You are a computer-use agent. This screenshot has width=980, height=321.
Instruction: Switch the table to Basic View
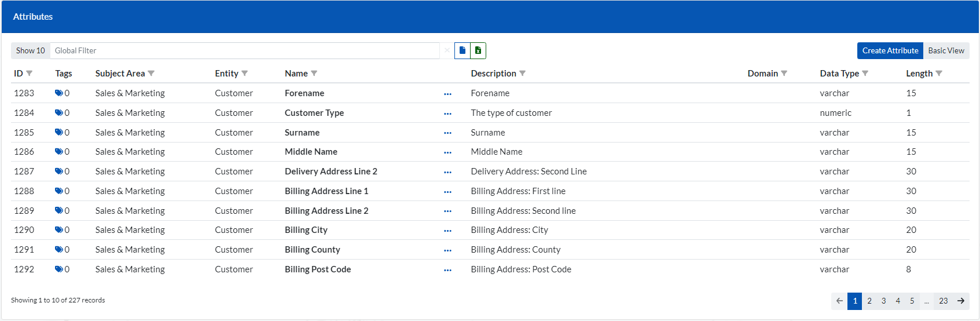(946, 51)
